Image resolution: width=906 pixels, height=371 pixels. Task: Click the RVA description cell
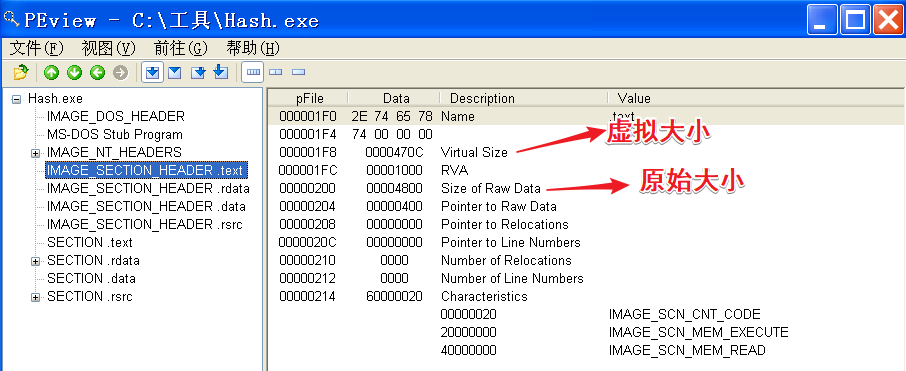[x=455, y=170]
